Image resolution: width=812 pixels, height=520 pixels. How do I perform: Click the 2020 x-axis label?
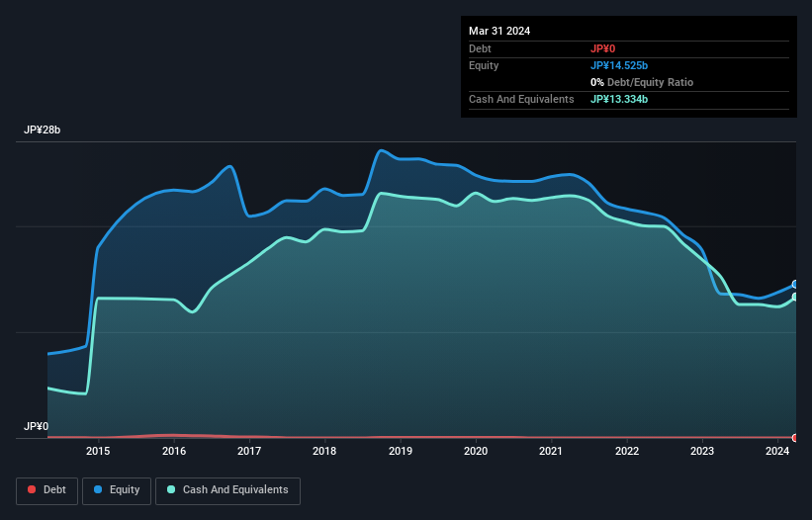(x=476, y=451)
